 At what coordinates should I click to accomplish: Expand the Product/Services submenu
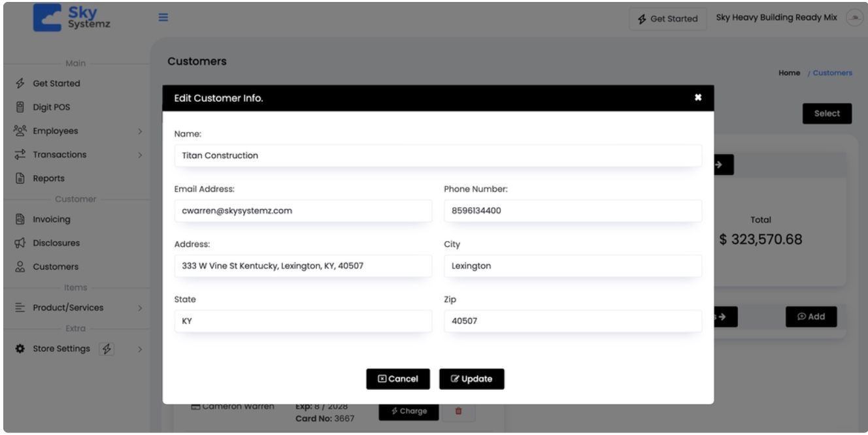140,308
